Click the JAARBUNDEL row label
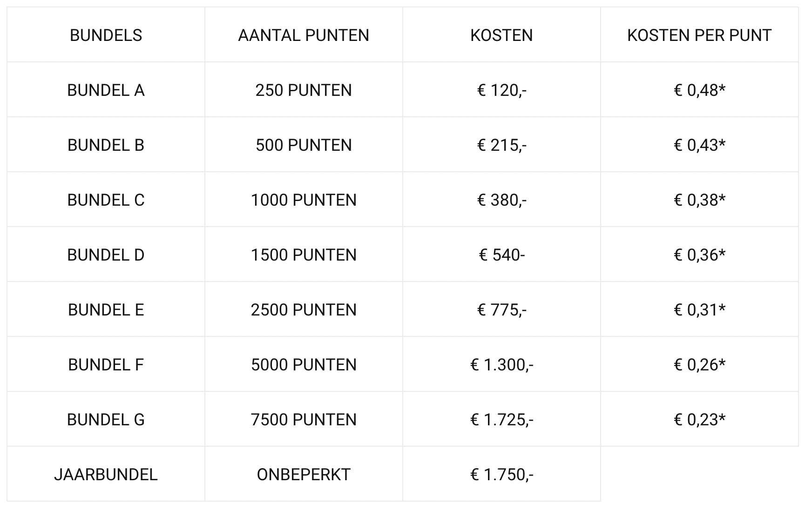812x510 pixels. point(106,474)
